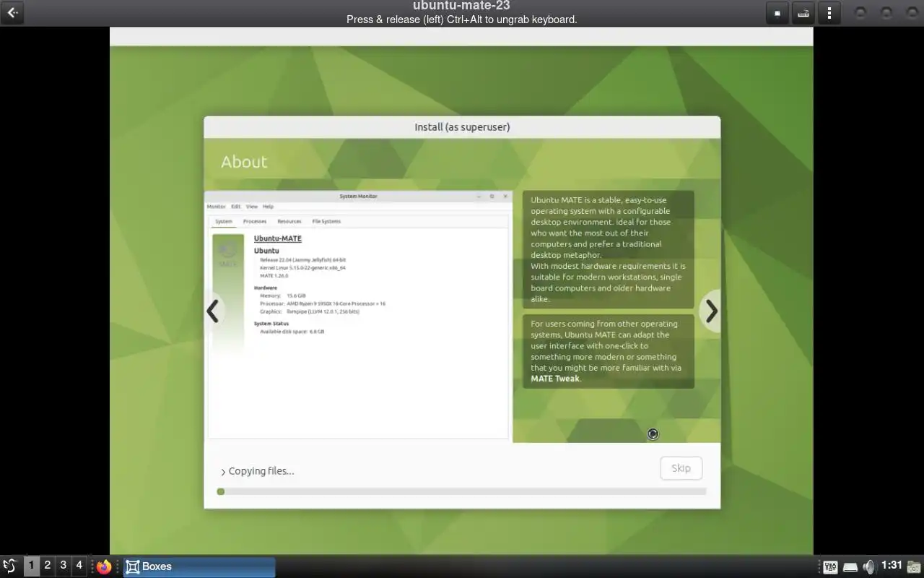The image size is (924, 578).
Task: Select the Boxes taskbar window button
Action: click(199, 566)
